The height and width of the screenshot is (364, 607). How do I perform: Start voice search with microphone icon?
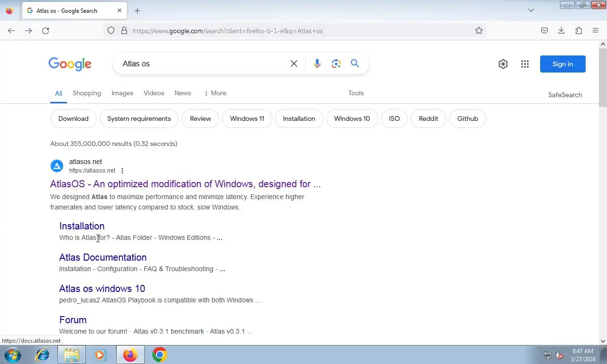[x=317, y=64]
